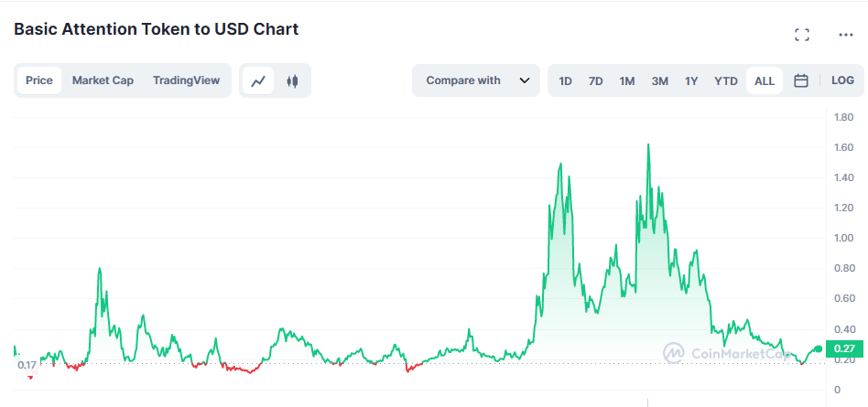Set range to ALL
Viewport: 868px width, 407px height.
pyautogui.click(x=765, y=81)
